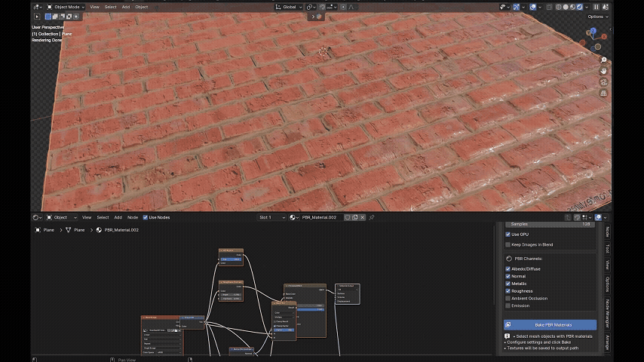Open Slot 1 material slot dropdown

point(272,217)
